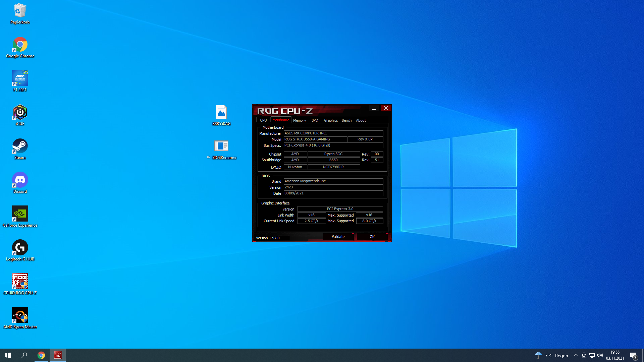Viewport: 644px width, 362px height.
Task: Click the NCT6798D-R LPCIO value
Action: (333, 167)
